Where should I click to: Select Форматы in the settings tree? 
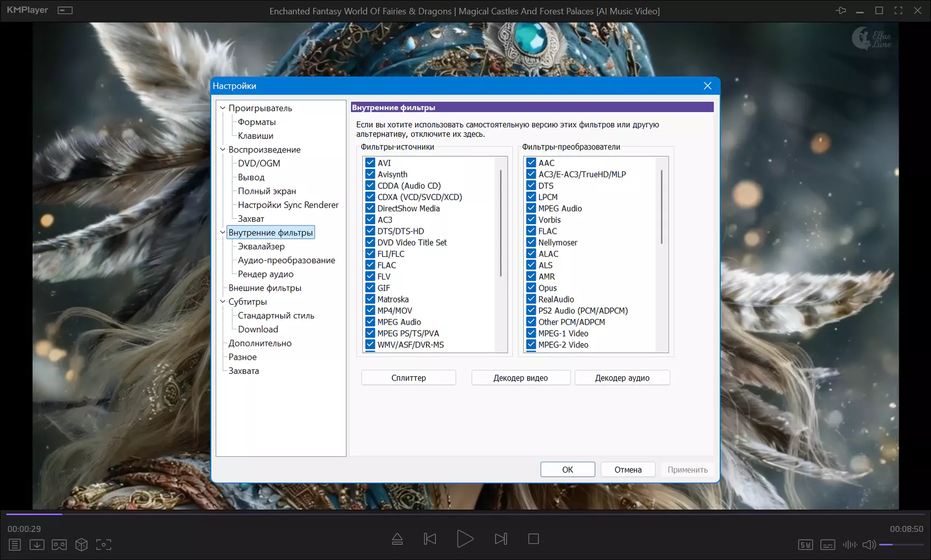pos(257,122)
